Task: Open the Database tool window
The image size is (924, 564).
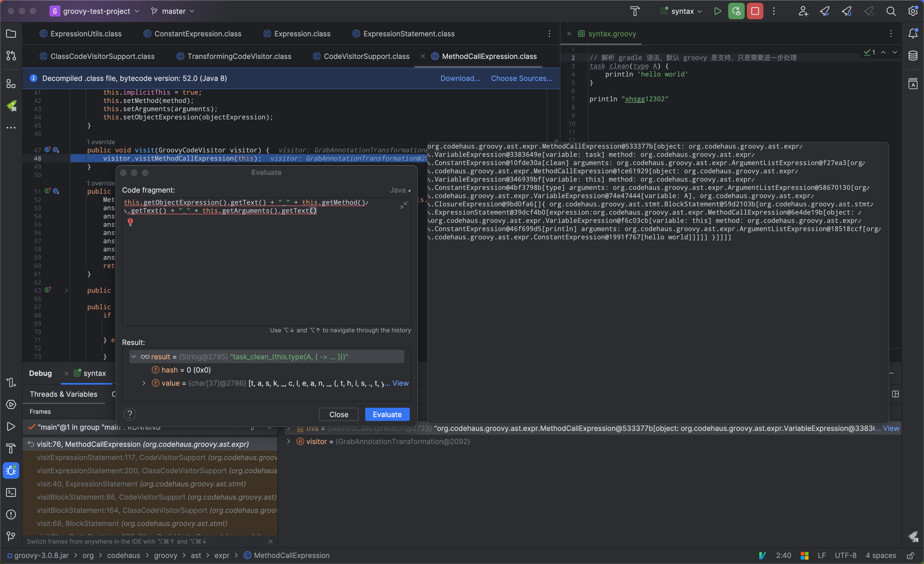Action: 913,56
